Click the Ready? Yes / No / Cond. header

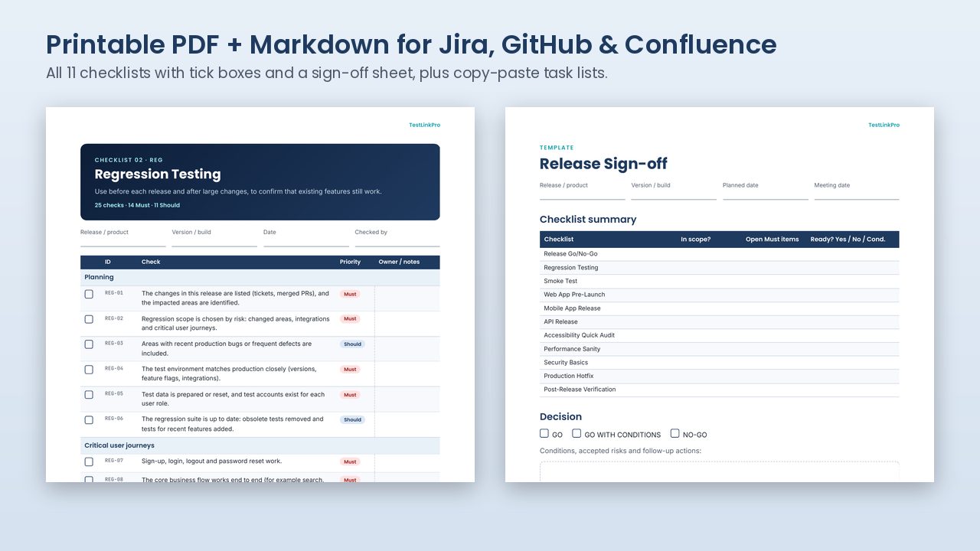click(848, 240)
